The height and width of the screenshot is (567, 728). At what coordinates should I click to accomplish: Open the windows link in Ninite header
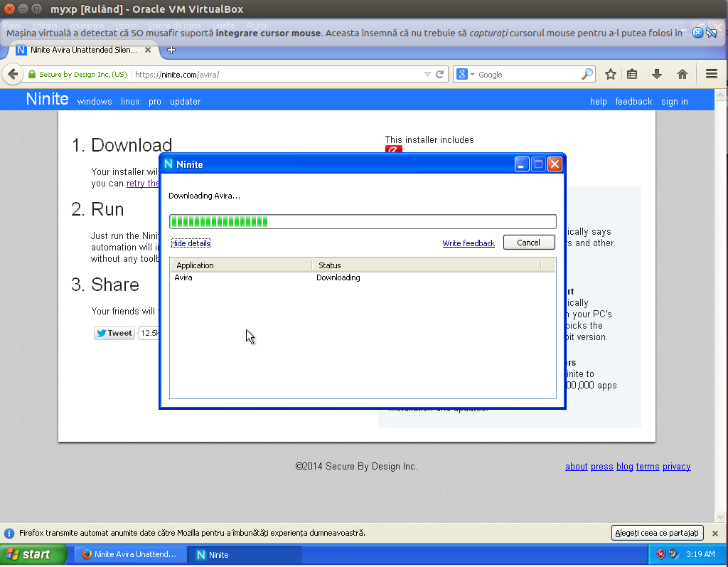(x=95, y=101)
